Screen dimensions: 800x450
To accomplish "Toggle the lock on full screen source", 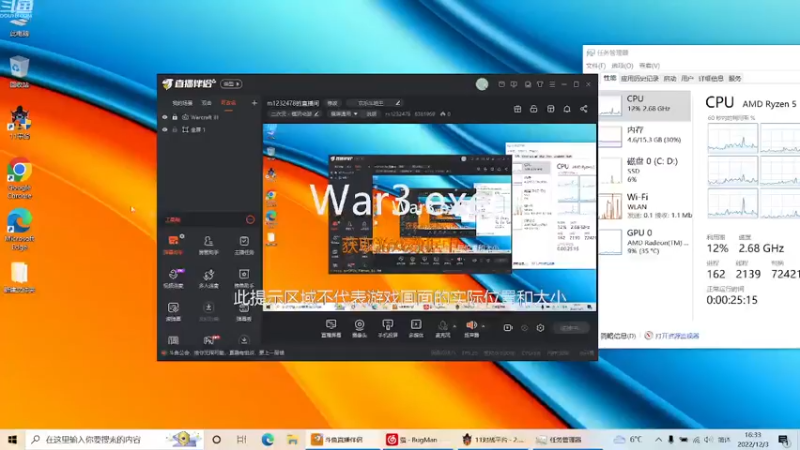I will pyautogui.click(x=174, y=130).
